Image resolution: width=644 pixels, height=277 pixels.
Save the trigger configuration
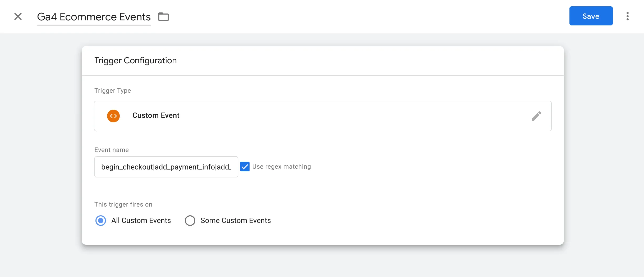tap(591, 16)
